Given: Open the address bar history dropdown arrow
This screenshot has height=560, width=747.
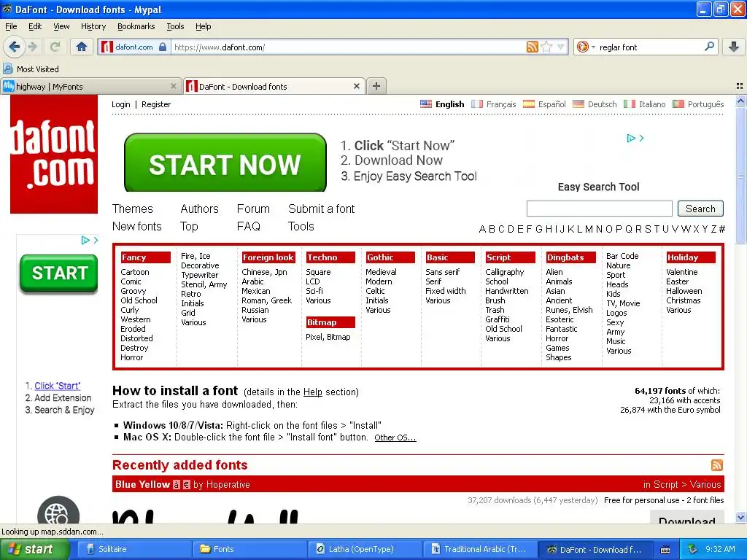Looking at the screenshot, I should click(x=561, y=47).
